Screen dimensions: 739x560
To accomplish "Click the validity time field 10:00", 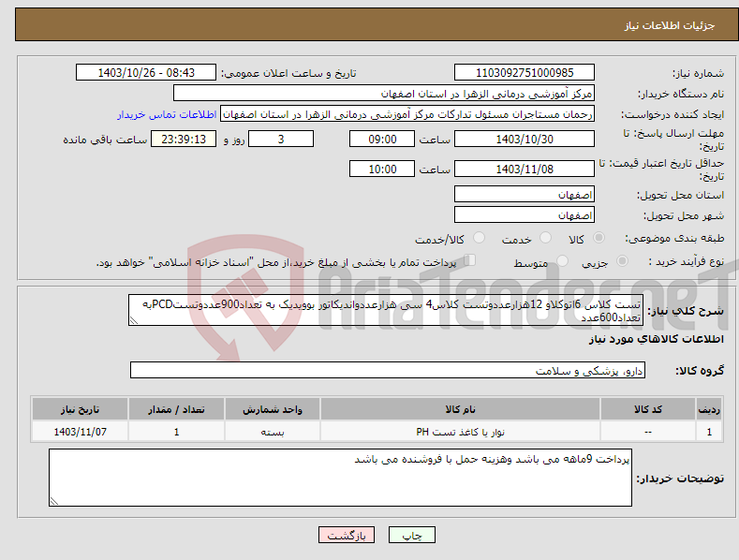I will pos(382,169).
